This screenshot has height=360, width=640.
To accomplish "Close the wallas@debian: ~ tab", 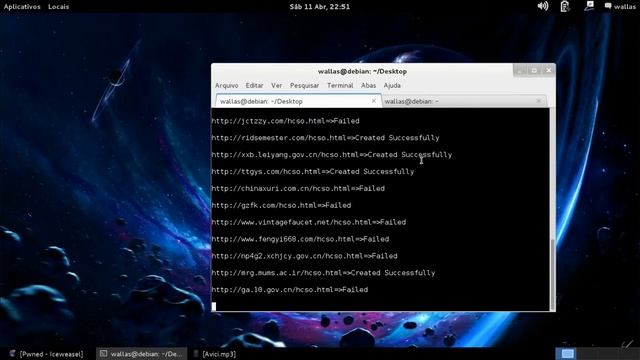I will click(x=538, y=101).
